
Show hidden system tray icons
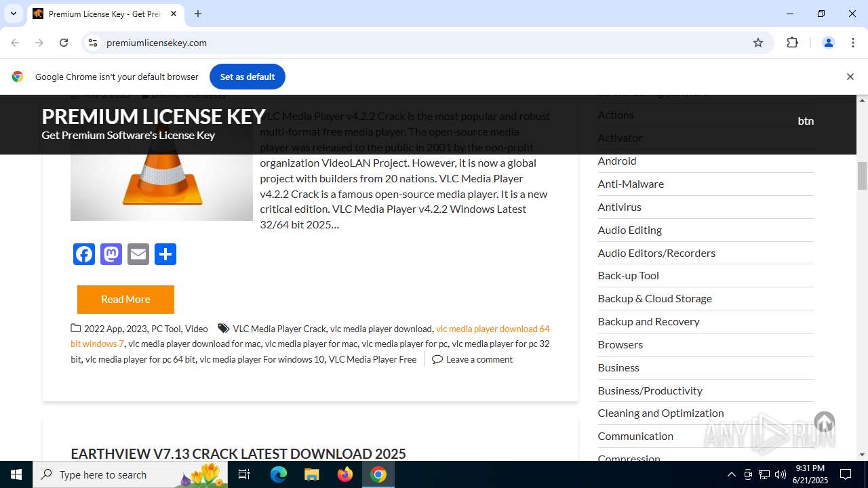pos(731,474)
